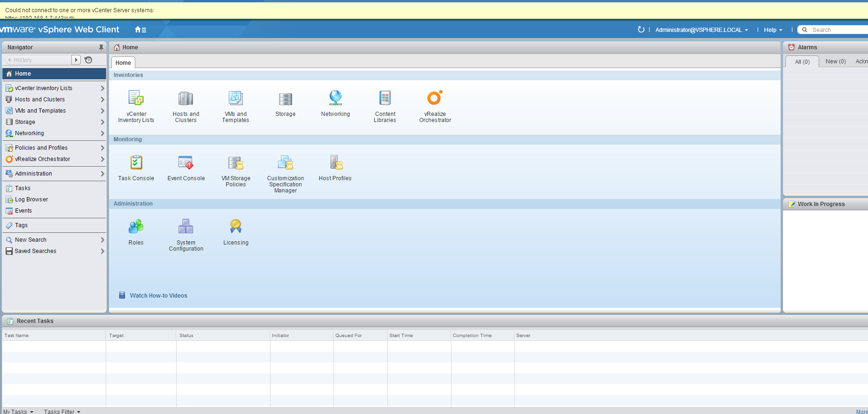The height and width of the screenshot is (414, 868).
Task: Sort by the Status column header
Action: tap(223, 335)
